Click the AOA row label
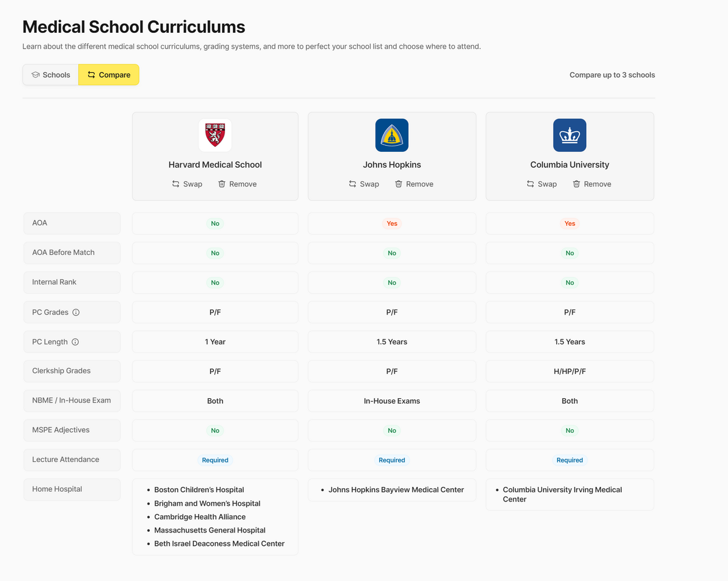 tap(40, 223)
